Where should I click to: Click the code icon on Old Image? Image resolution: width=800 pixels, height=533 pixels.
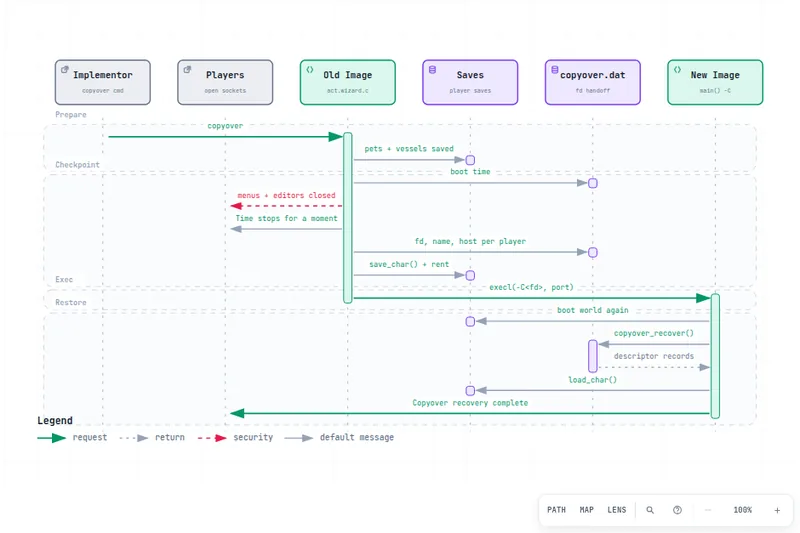click(x=310, y=69)
